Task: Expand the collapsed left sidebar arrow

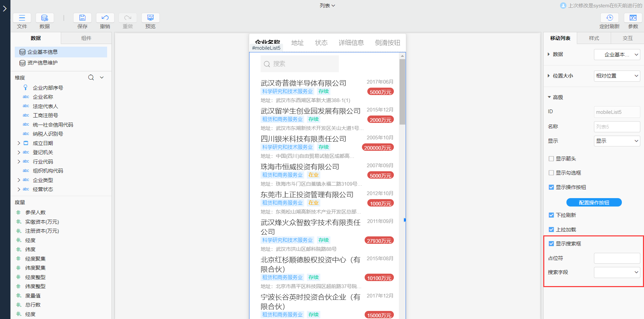Action: point(4,9)
